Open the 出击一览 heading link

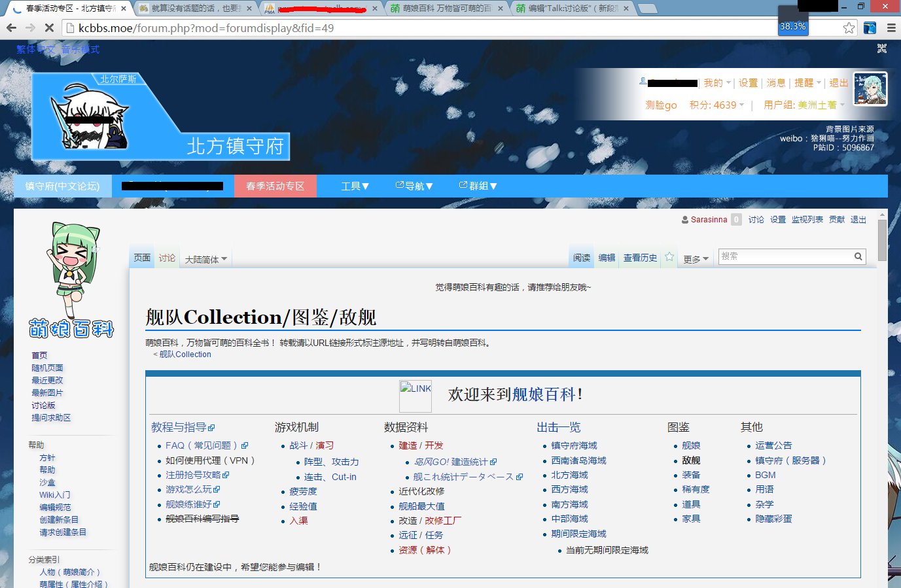tap(559, 427)
